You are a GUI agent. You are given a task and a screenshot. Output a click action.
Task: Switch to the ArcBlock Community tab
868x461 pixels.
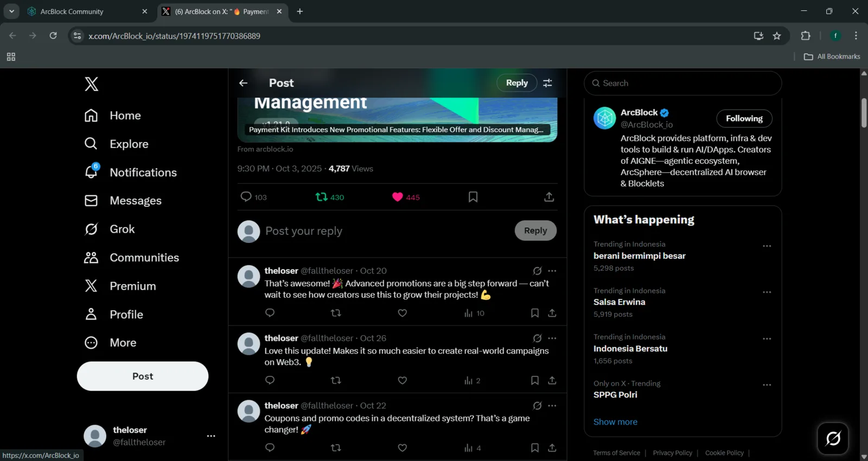tap(87, 11)
